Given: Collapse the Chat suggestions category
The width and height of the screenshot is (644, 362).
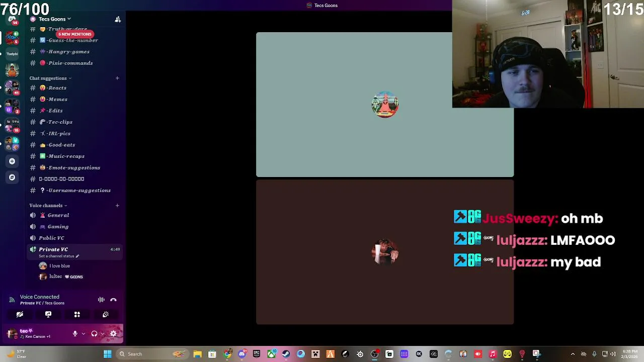Looking at the screenshot, I should tap(50, 78).
